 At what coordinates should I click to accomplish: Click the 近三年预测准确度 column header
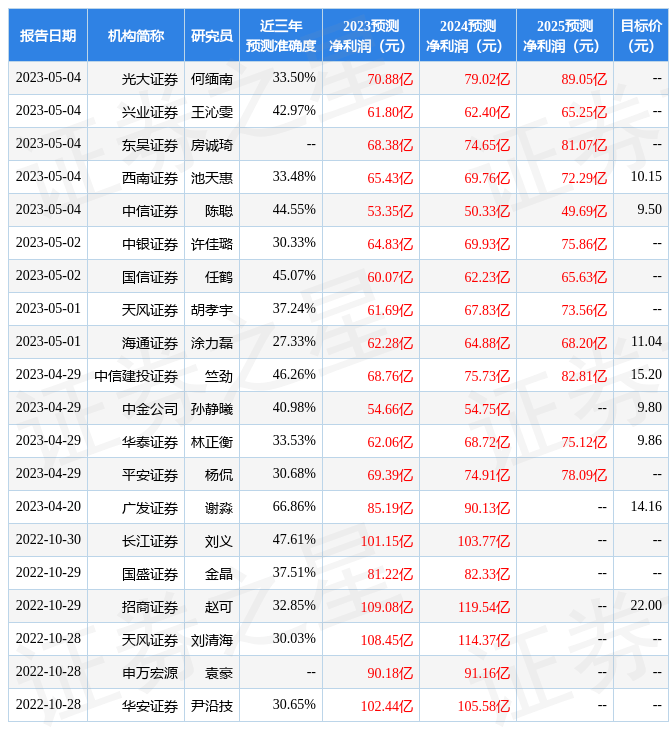point(281,35)
